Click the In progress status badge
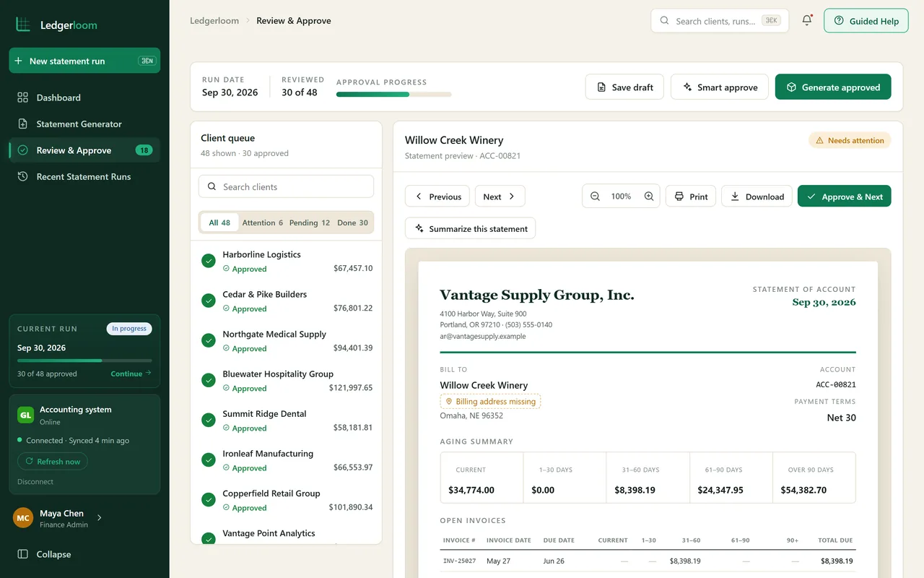Image resolution: width=924 pixels, height=578 pixels. click(129, 329)
